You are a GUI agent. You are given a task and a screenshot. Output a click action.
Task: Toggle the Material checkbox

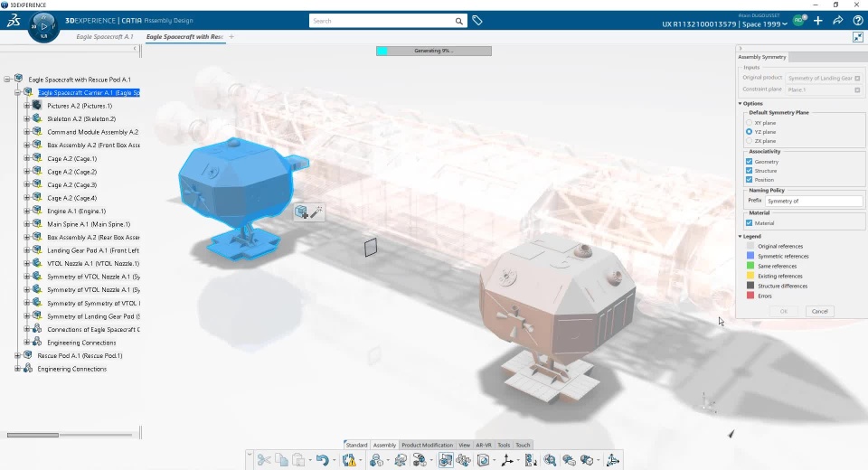(749, 223)
